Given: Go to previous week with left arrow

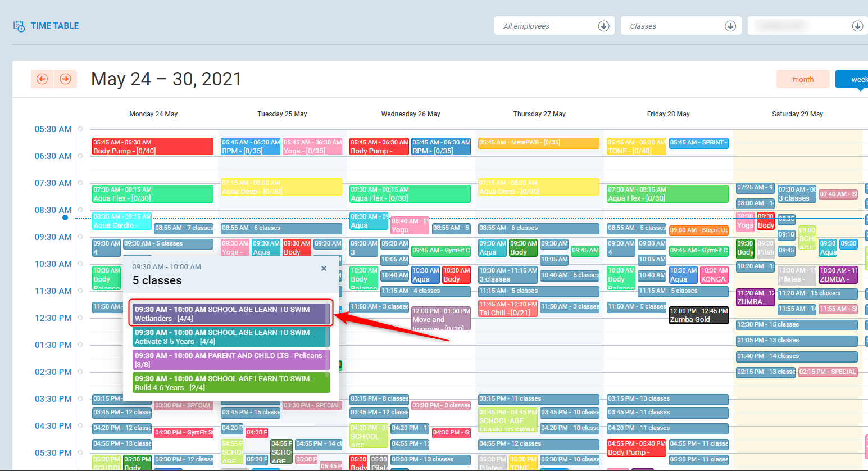Looking at the screenshot, I should 42,79.
